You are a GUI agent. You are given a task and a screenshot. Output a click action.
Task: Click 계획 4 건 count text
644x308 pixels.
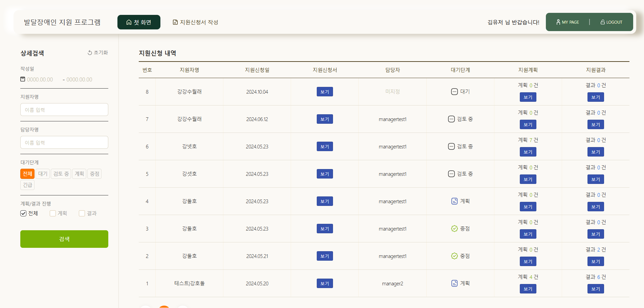[528, 277]
